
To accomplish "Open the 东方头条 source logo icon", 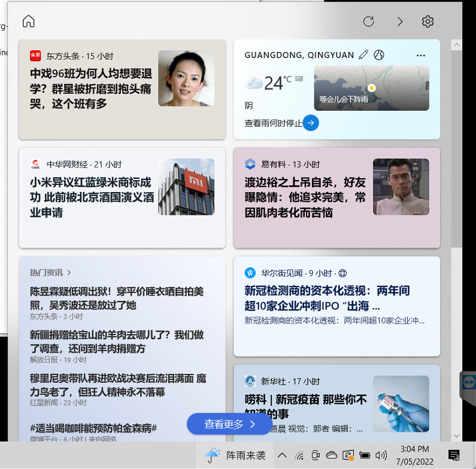I will point(35,56).
